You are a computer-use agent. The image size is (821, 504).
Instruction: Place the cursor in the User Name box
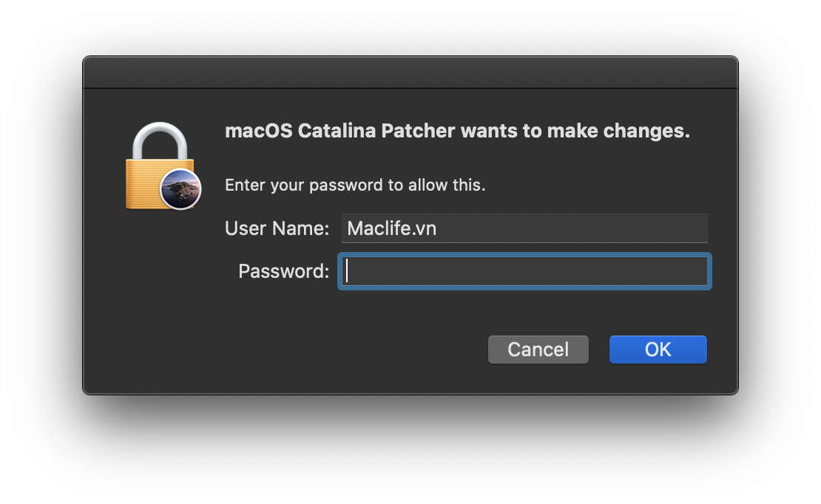(x=524, y=228)
